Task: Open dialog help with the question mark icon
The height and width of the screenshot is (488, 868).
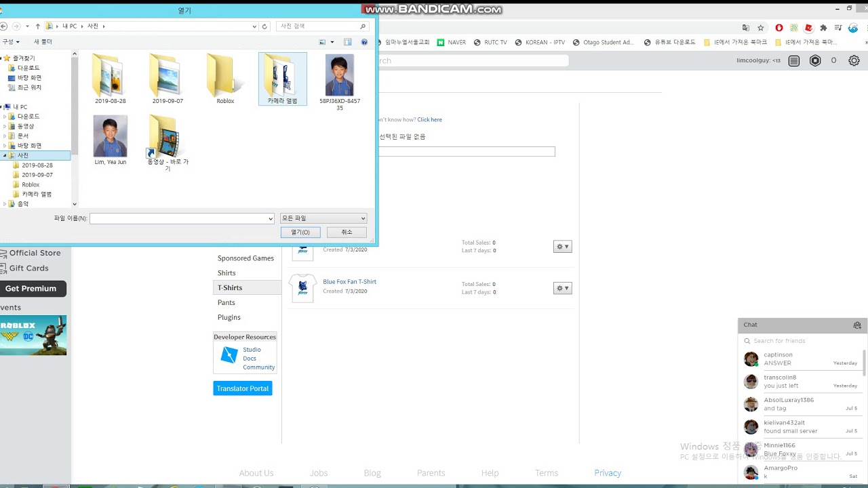Action: [364, 42]
